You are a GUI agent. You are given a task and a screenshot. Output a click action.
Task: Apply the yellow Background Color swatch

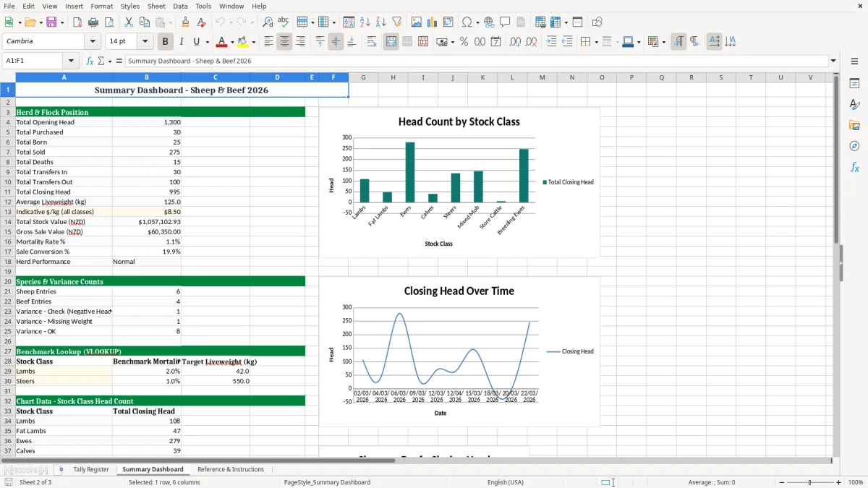(243, 42)
